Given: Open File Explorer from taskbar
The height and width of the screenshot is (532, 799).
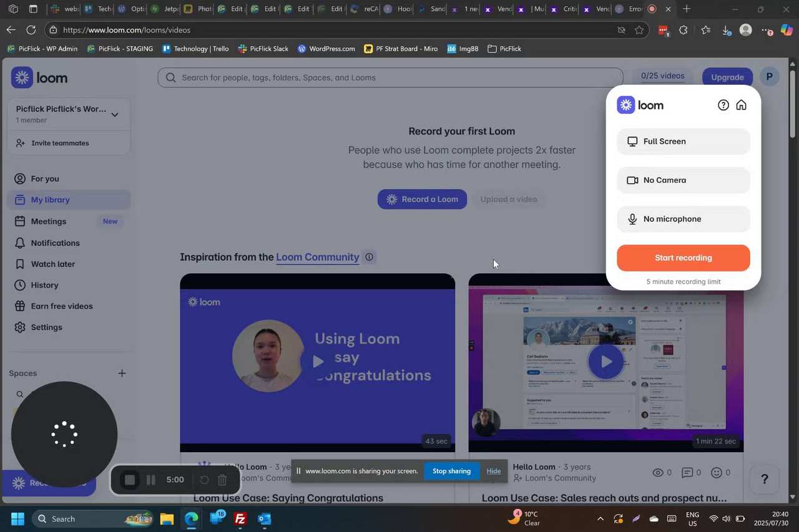Looking at the screenshot, I should (x=167, y=519).
